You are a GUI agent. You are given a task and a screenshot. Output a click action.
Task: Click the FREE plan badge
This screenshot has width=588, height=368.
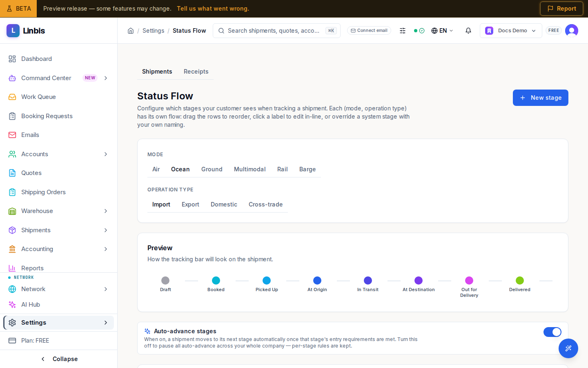point(554,31)
